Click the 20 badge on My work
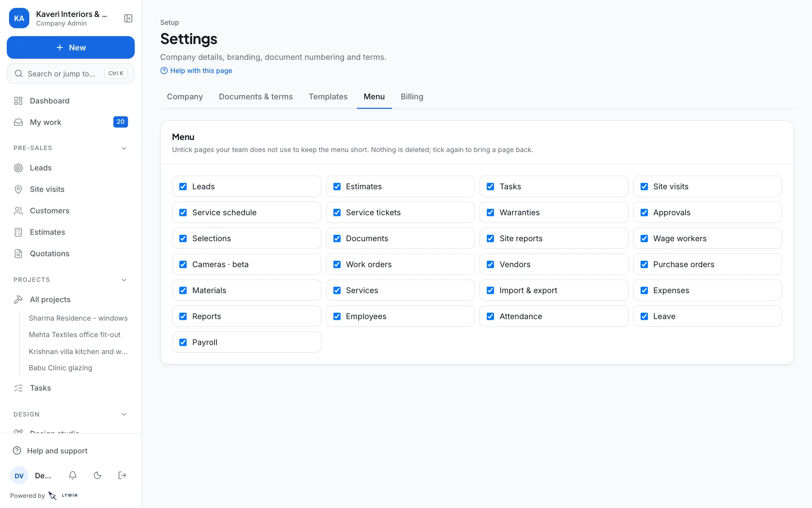Screen dimensions: 812x508 point(120,122)
